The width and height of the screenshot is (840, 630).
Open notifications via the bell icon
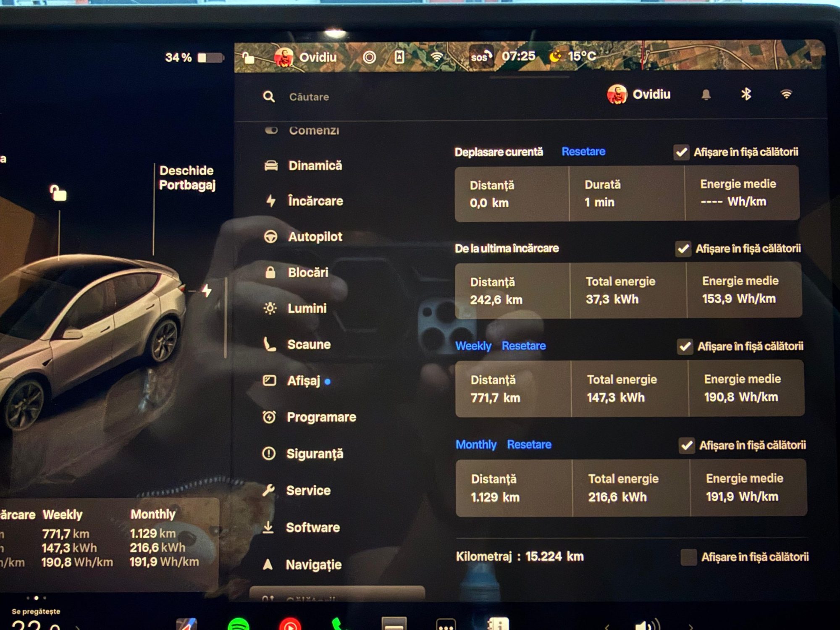point(706,95)
